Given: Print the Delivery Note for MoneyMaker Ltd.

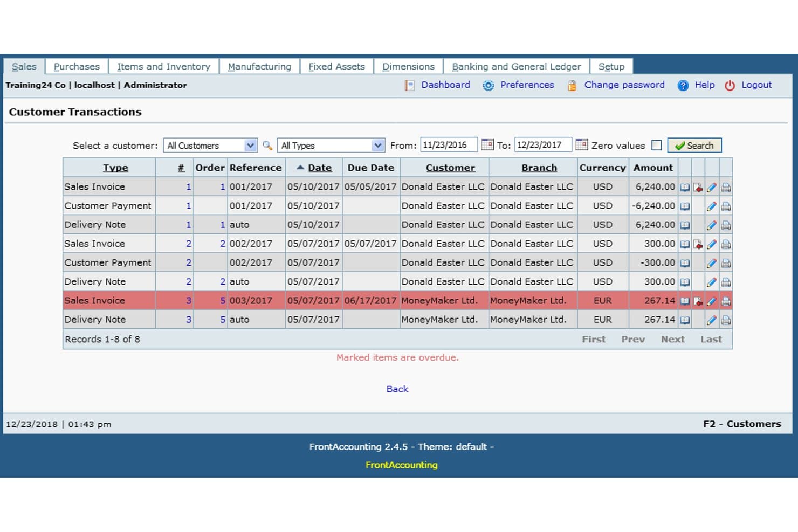Looking at the screenshot, I should (x=726, y=320).
